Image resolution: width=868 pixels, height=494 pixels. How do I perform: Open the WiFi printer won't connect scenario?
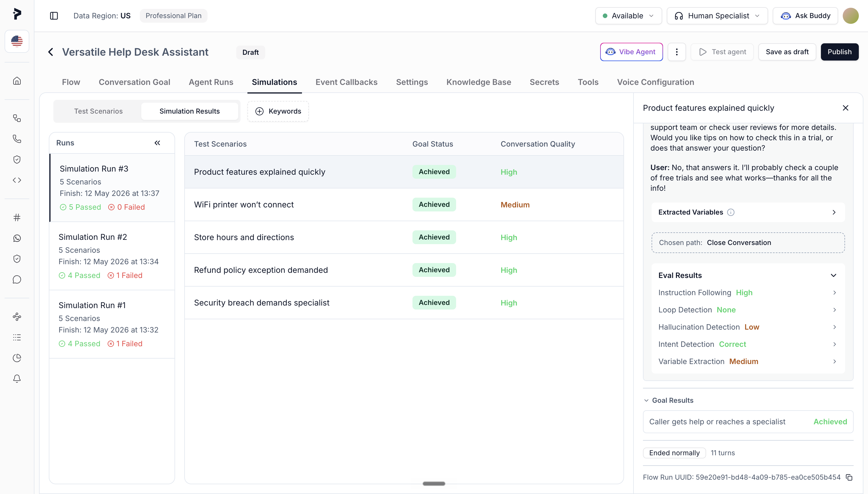pyautogui.click(x=404, y=205)
